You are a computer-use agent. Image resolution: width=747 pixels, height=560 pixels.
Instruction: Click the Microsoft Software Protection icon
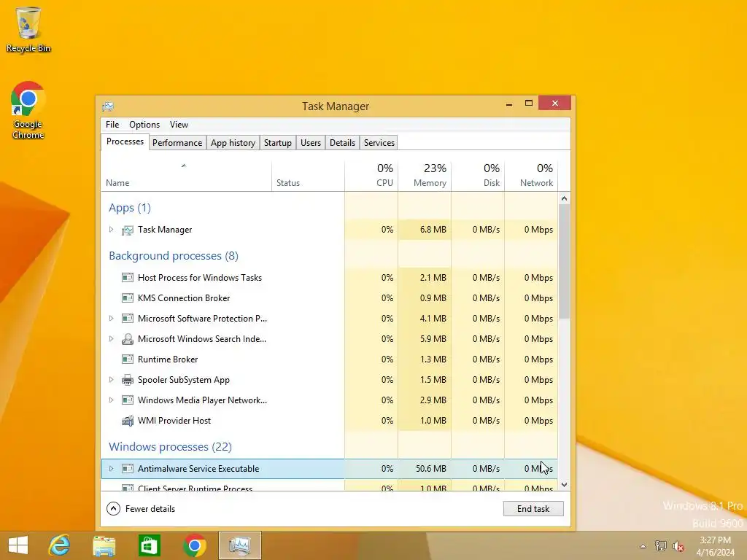pyautogui.click(x=127, y=319)
